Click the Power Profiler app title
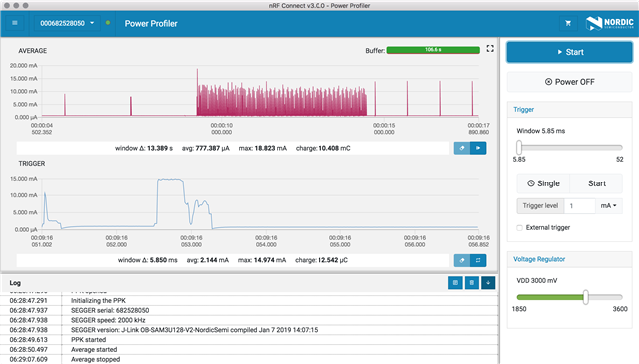639x364 pixels. (x=151, y=24)
